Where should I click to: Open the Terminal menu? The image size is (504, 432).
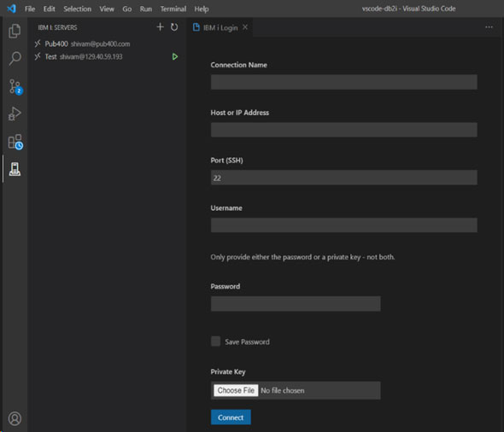[x=173, y=9]
